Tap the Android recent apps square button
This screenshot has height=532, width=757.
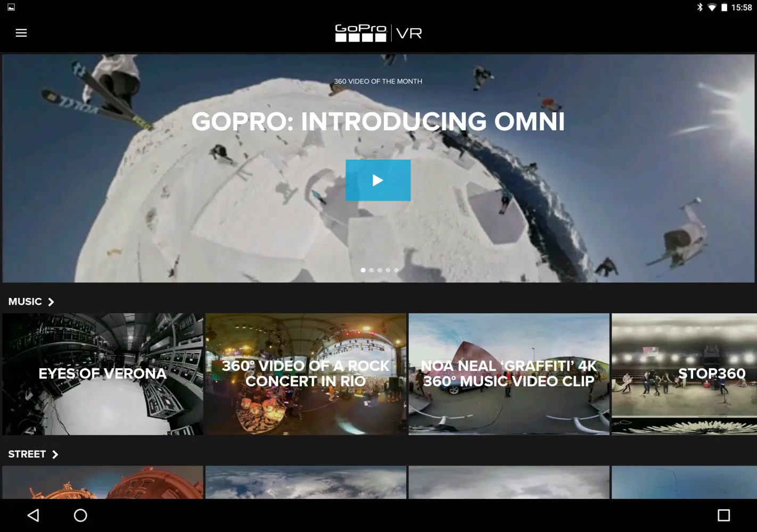click(724, 515)
